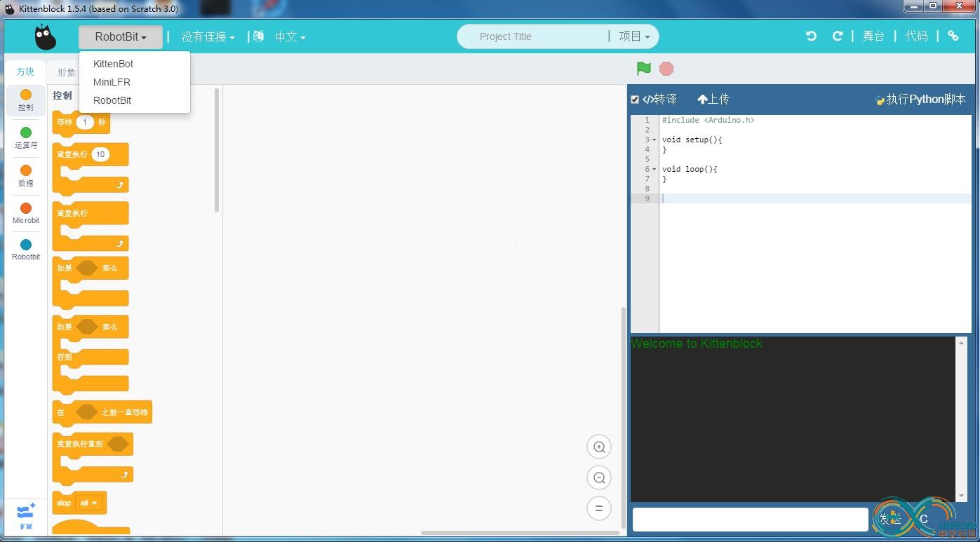
Task: Click line number 9 in code gutter
Action: point(647,198)
